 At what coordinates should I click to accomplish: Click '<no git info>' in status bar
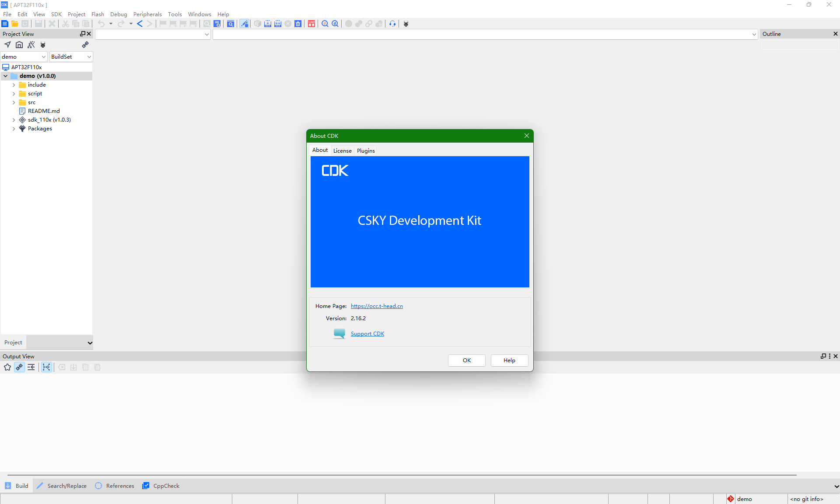tap(806, 499)
